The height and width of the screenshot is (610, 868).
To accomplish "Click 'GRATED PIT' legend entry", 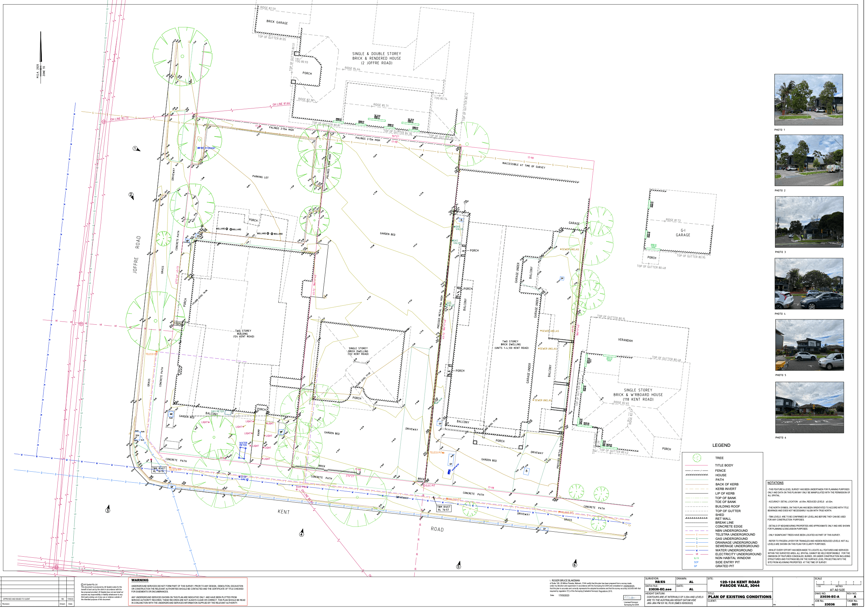I will click(724, 566).
